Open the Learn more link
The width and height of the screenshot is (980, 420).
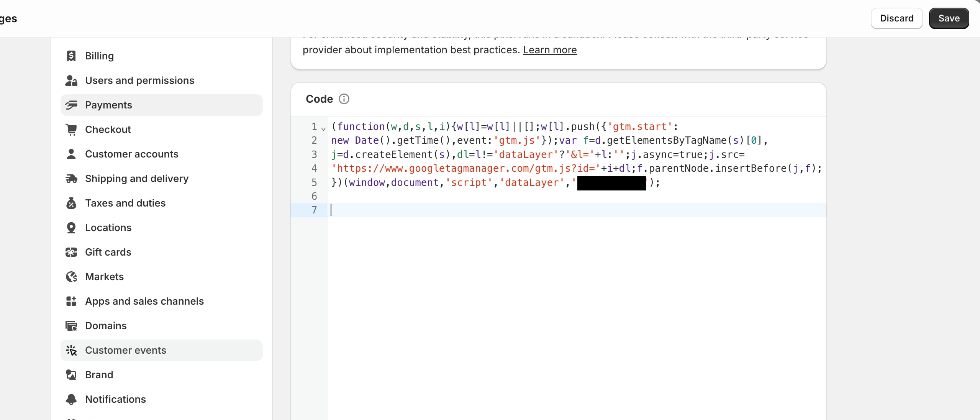click(550, 50)
